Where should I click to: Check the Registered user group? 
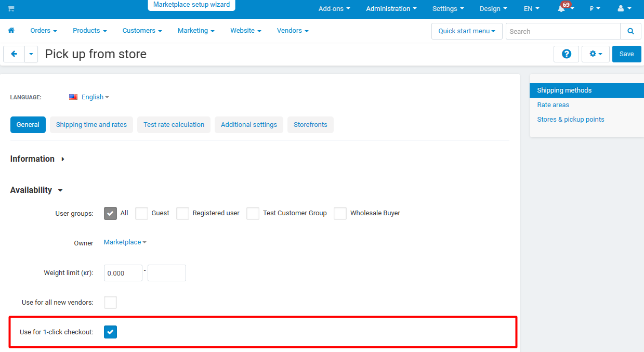tap(182, 213)
